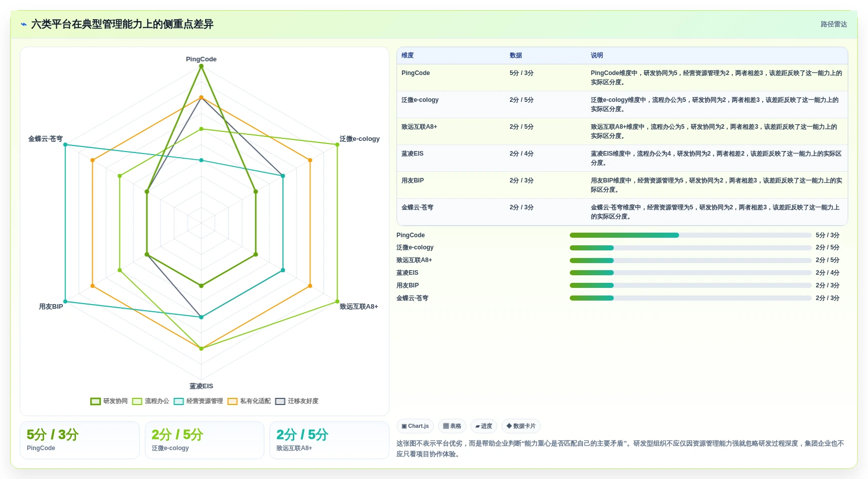This screenshot has height=479, width=868.
Task: Select the 用友BIP table row name
Action: click(x=413, y=180)
